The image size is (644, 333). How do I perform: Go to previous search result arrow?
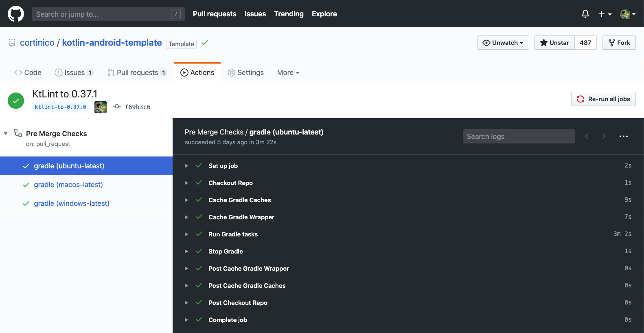(x=587, y=136)
